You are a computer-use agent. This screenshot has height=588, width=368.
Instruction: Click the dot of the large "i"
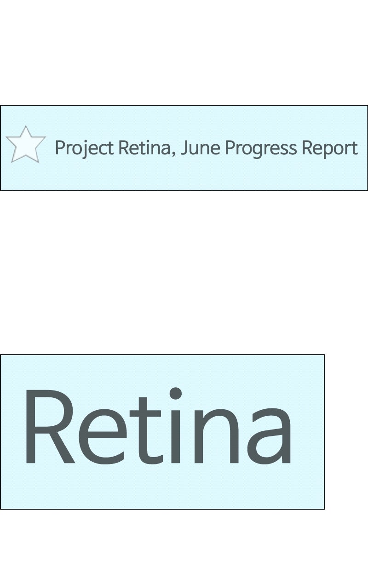176,394
